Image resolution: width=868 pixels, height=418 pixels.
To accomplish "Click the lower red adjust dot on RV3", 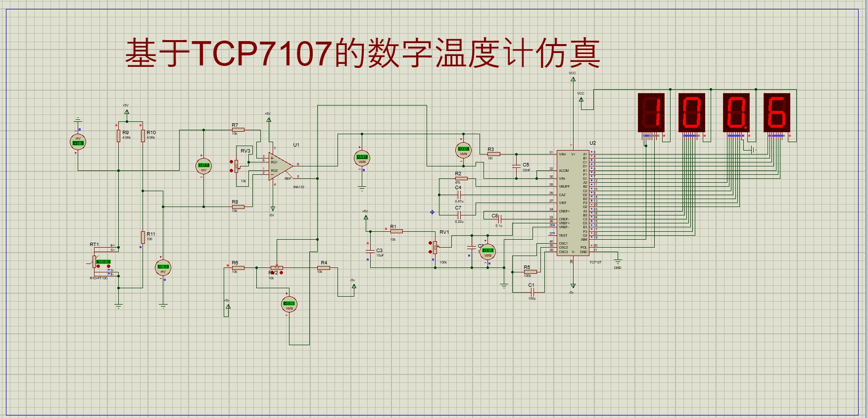I will (x=231, y=171).
